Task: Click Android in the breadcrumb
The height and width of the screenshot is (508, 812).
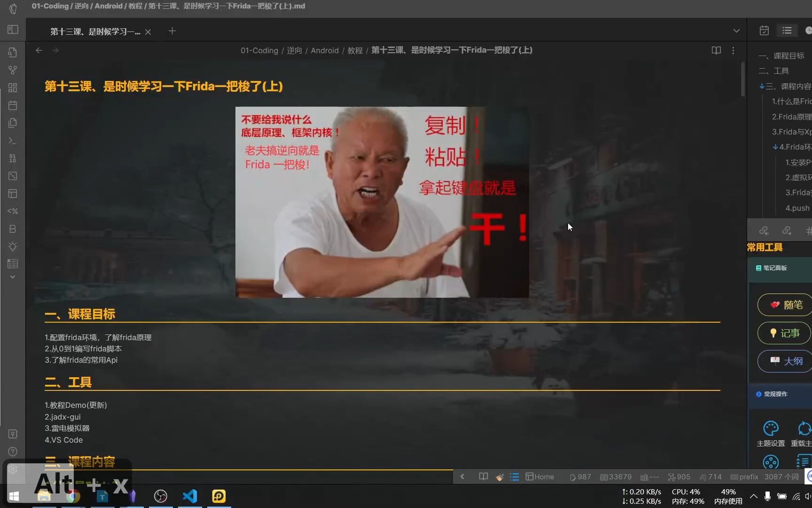Action: click(325, 50)
